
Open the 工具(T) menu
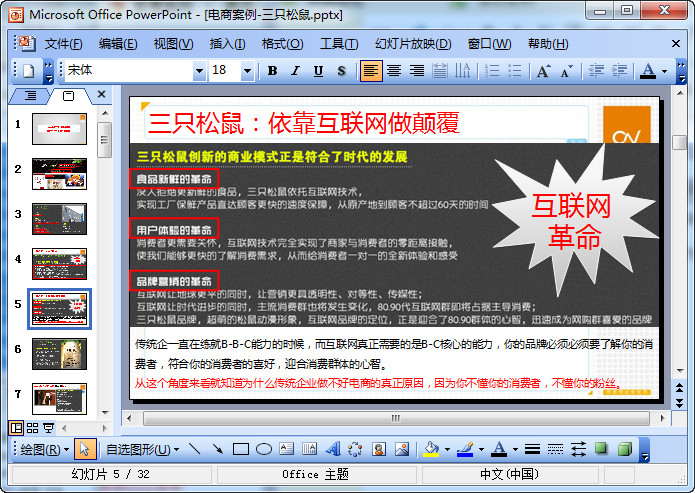[x=339, y=44]
